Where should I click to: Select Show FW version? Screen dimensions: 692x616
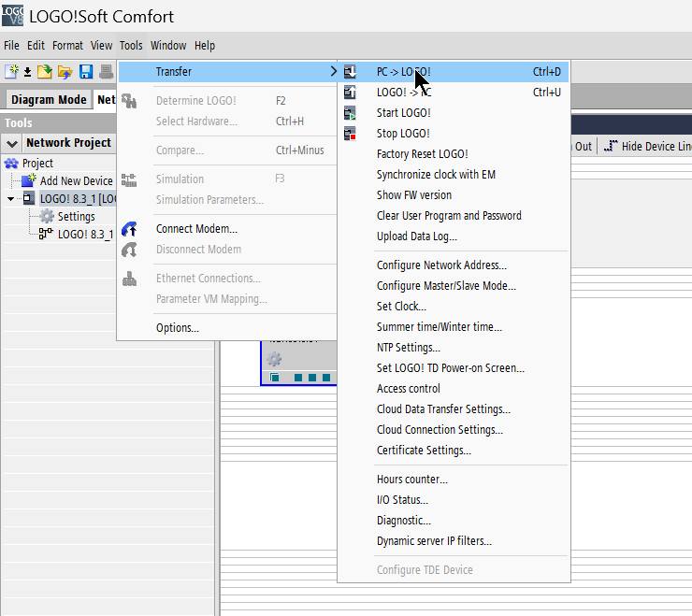coord(454,195)
